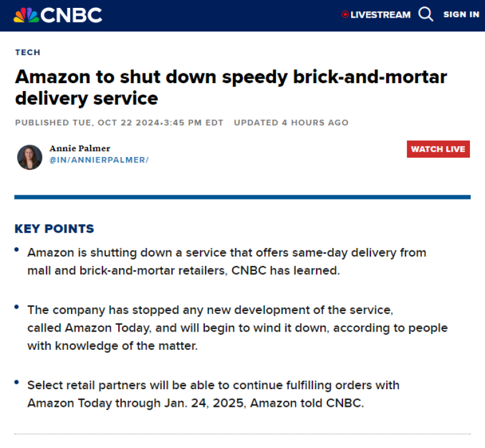Click the CNBC wordmark text
Image resolution: width=485 pixels, height=448 pixels.
72,15
